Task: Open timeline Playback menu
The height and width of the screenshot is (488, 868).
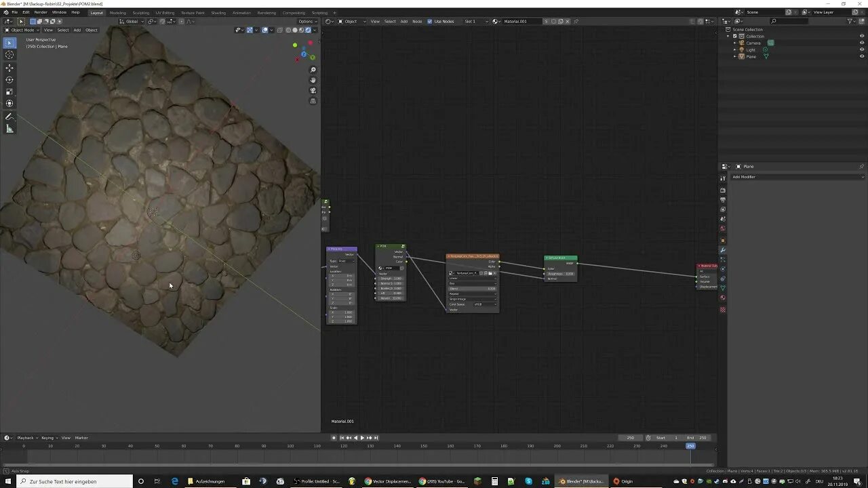Action: click(25, 438)
